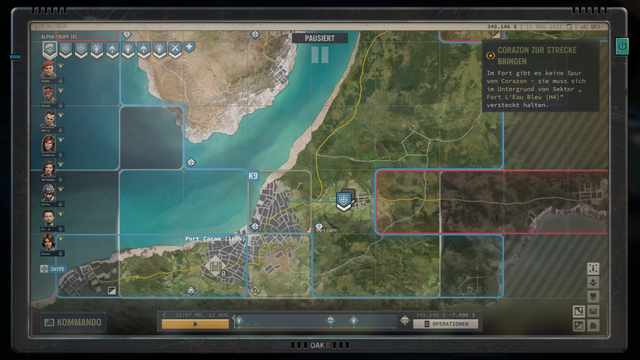This screenshot has height=360, width=640.
Task: Open the Snype button
Action: point(52,269)
